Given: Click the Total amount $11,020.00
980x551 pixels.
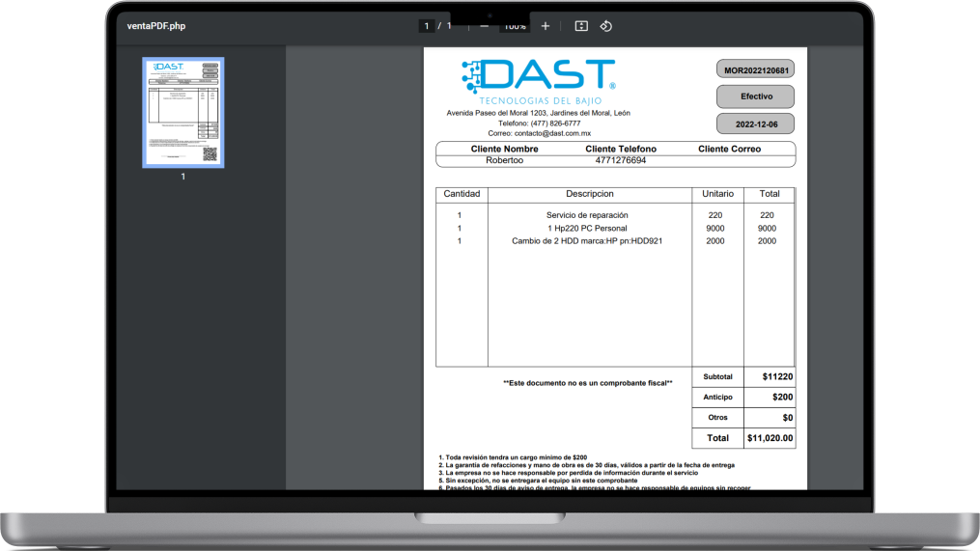Looking at the screenshot, I should point(770,438).
